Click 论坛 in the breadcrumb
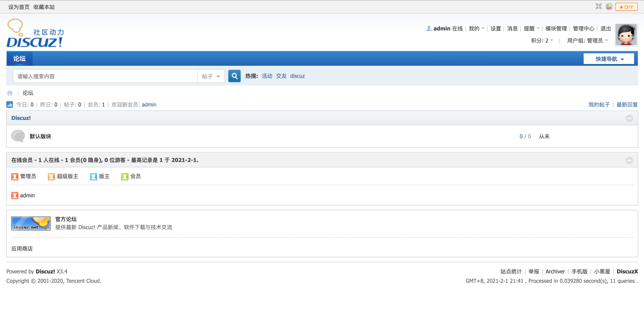This screenshot has width=644, height=311. (28, 93)
